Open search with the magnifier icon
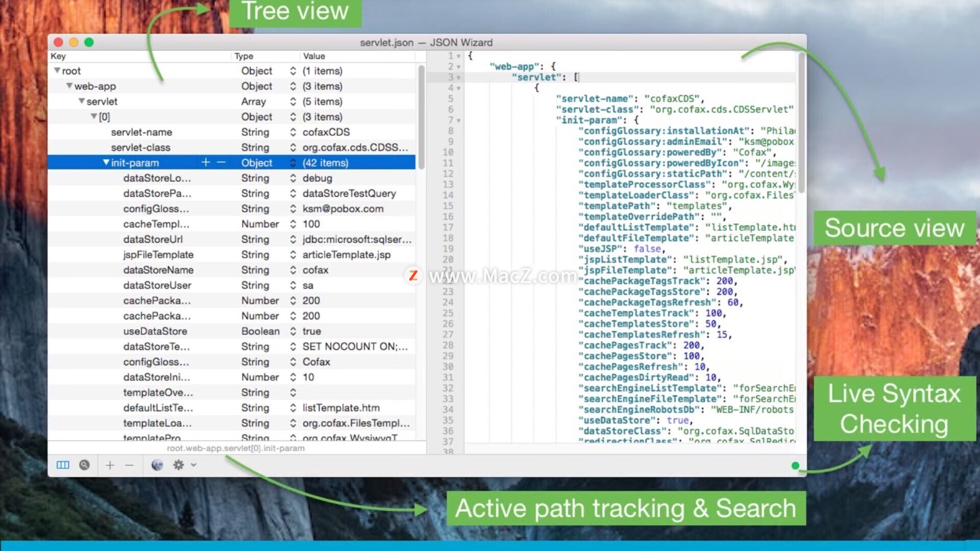 (x=84, y=465)
